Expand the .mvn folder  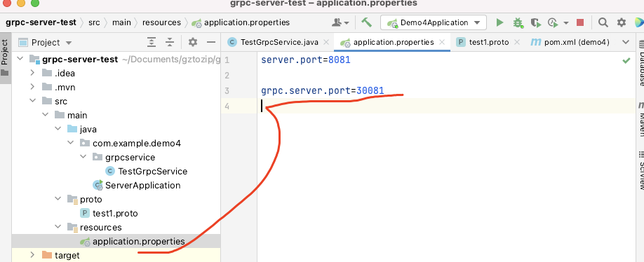point(32,88)
